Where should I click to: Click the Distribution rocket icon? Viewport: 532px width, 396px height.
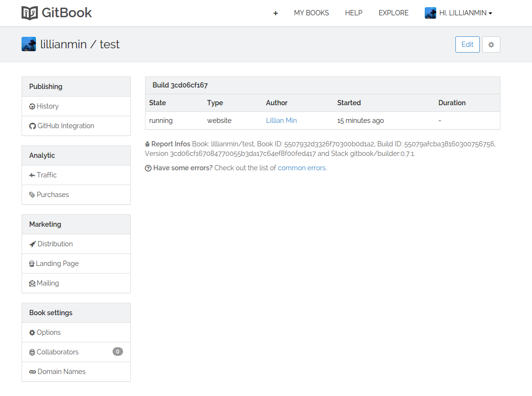(x=33, y=244)
